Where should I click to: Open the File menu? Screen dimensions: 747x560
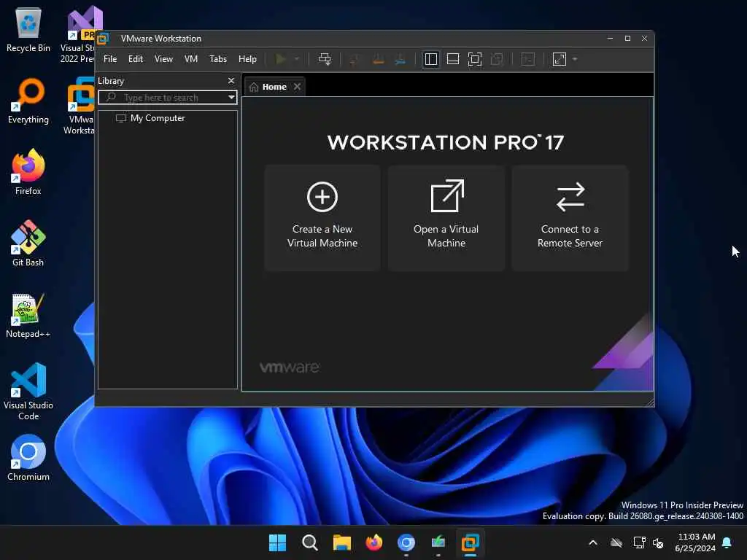110,59
